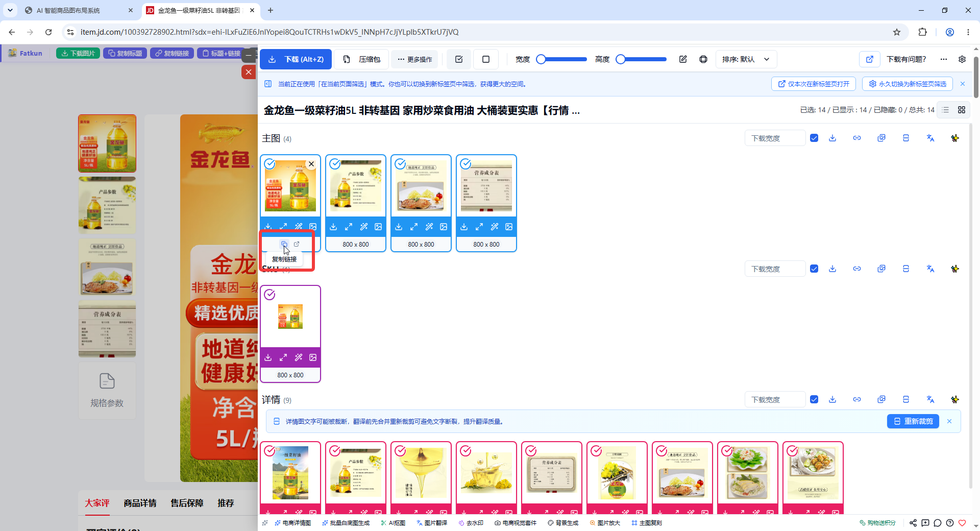Open the extension settings gear icon
The image size is (980, 531).
pyautogui.click(x=962, y=59)
